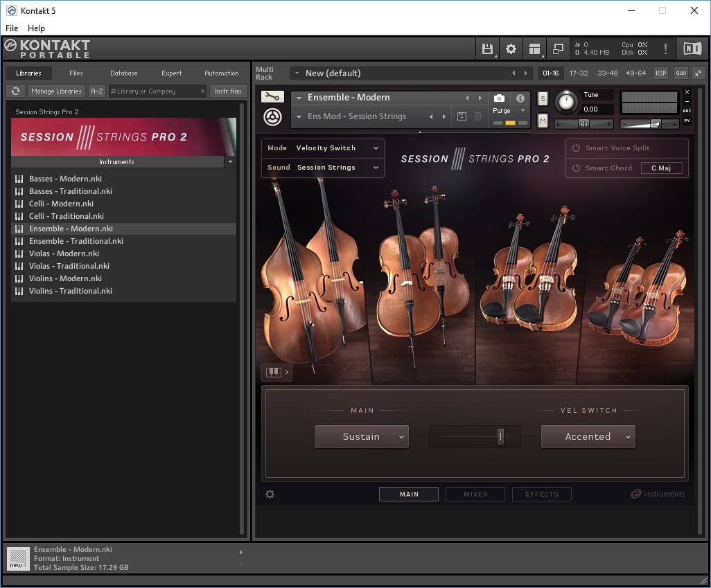Open the EFFECTS page

pyautogui.click(x=542, y=495)
